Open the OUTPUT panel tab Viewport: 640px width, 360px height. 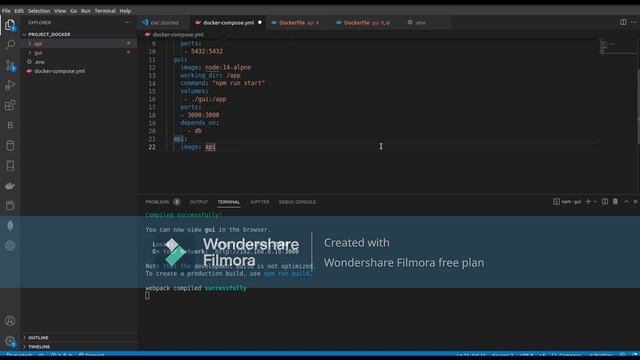(199, 202)
